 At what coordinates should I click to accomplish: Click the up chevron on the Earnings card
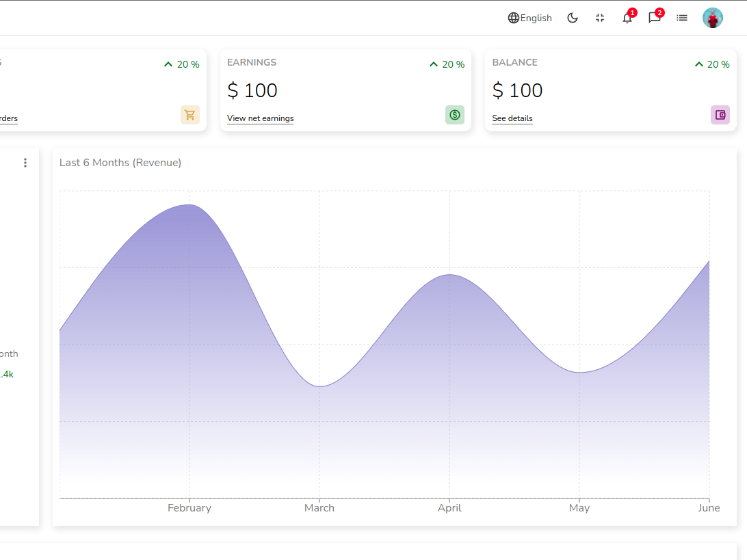(434, 64)
